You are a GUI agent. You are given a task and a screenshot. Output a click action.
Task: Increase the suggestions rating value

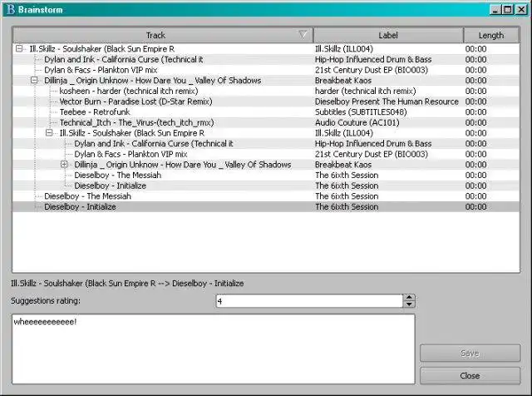pos(409,297)
